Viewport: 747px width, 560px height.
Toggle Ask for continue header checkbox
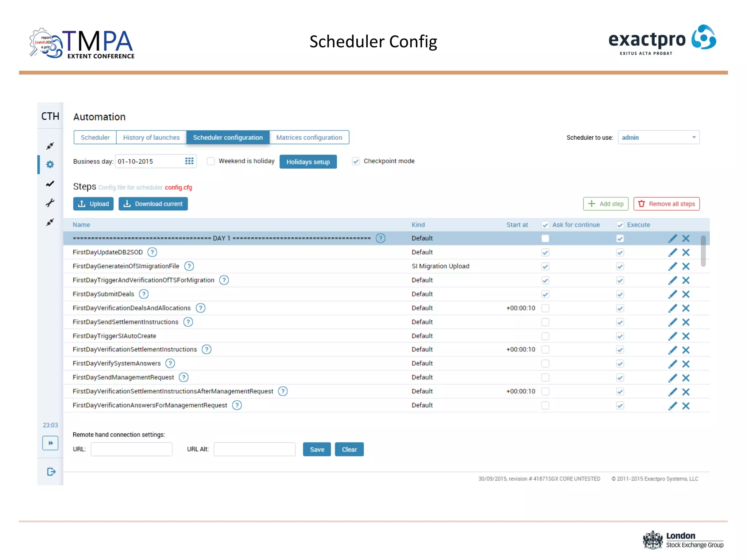545,225
